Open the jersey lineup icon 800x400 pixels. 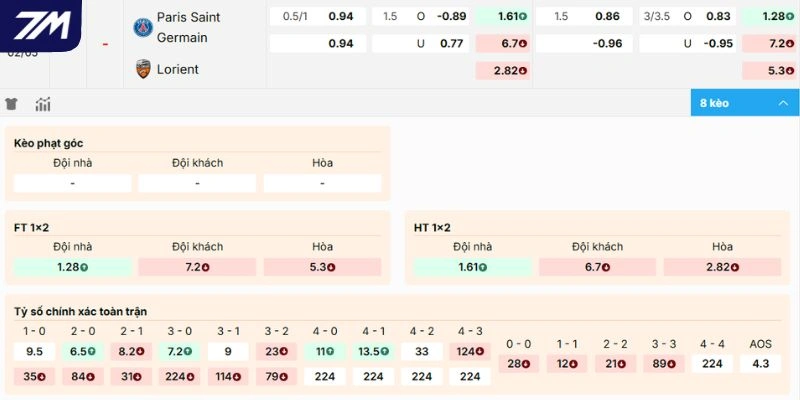11,104
